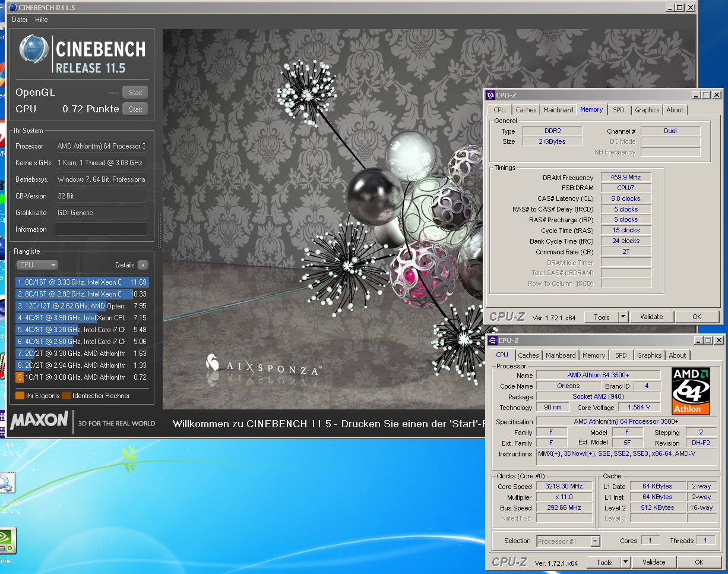The height and width of the screenshot is (574, 728).
Task: Start the OpenGL benchmark
Action: coord(135,92)
